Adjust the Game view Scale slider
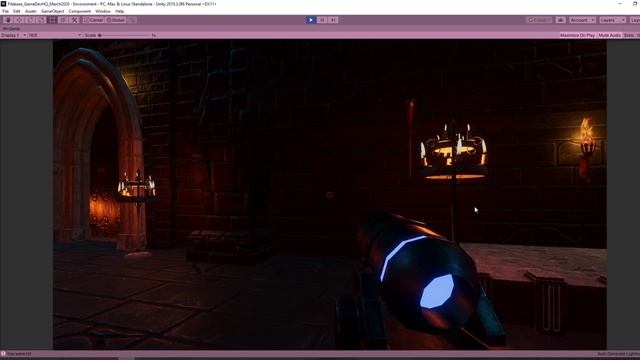Viewport: 640px width, 360px height. [x=124, y=36]
